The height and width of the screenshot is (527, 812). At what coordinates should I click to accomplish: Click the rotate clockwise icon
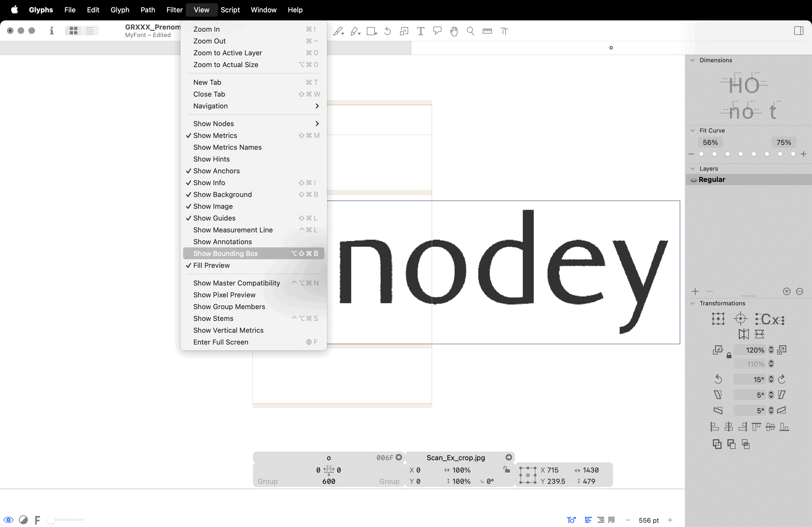point(782,379)
